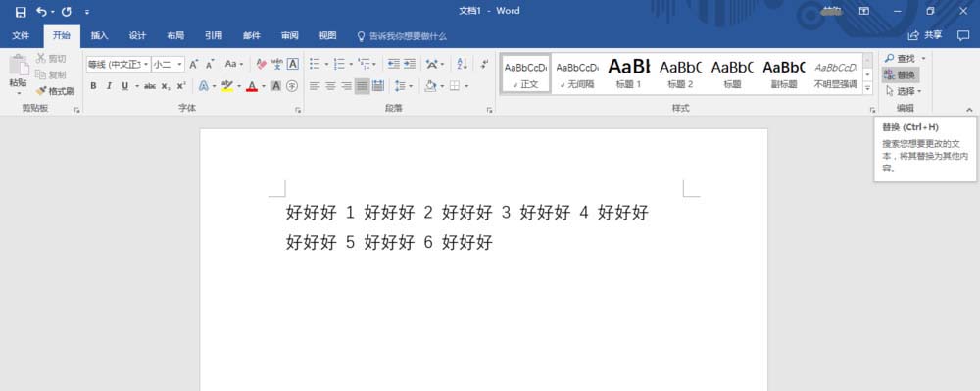This screenshot has width=980, height=391.
Task: Apply yellow text highlight color
Action: point(227,86)
